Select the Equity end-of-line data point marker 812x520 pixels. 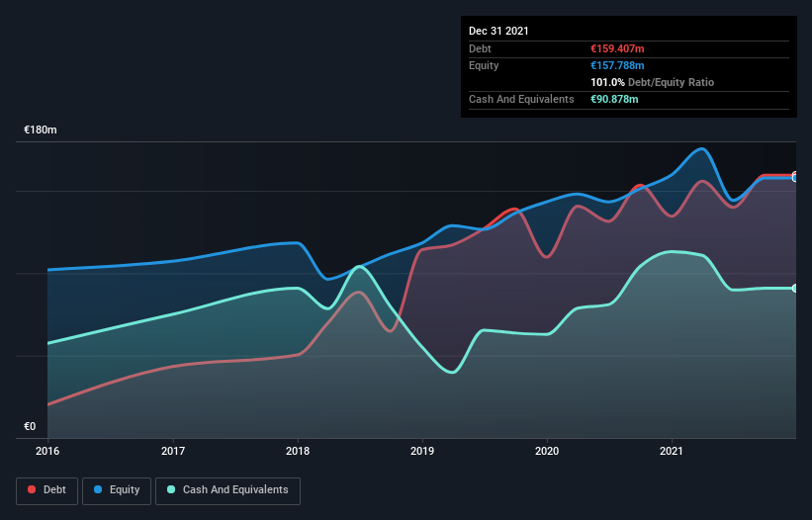pyautogui.click(x=795, y=178)
